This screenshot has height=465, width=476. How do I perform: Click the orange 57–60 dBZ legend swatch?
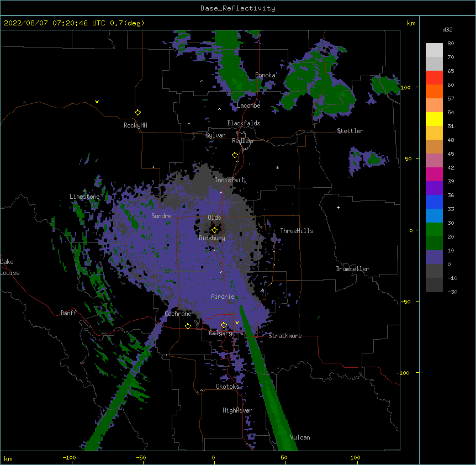click(x=434, y=91)
